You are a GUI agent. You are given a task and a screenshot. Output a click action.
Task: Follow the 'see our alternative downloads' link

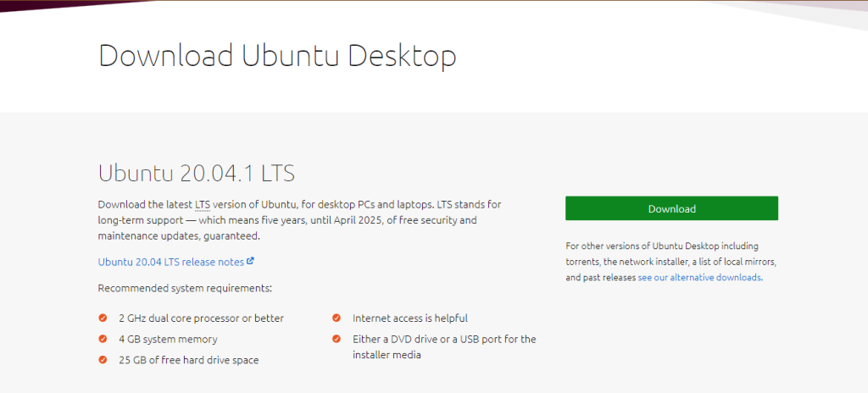699,277
